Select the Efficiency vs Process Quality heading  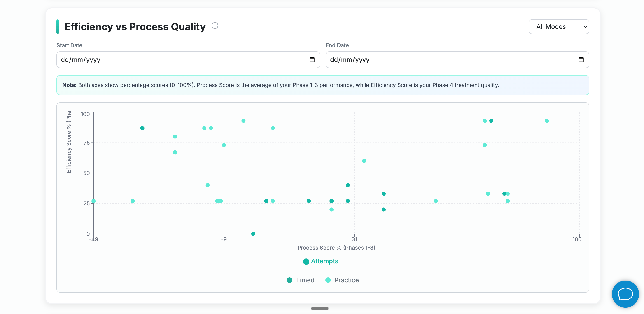[135, 26]
